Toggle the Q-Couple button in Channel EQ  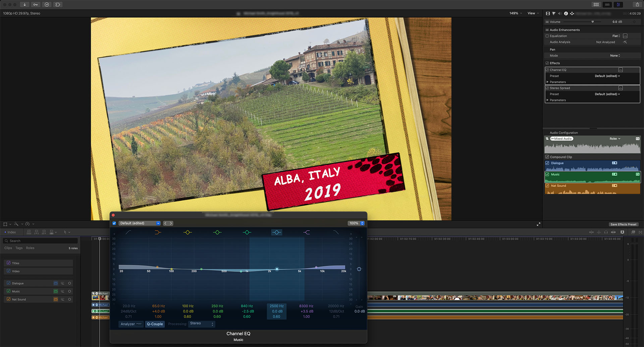point(155,324)
